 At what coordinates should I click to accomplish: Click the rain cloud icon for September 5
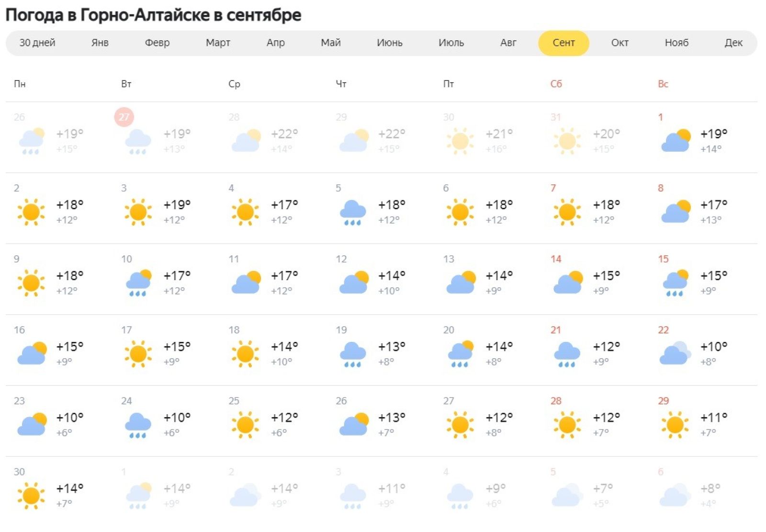pos(353,212)
